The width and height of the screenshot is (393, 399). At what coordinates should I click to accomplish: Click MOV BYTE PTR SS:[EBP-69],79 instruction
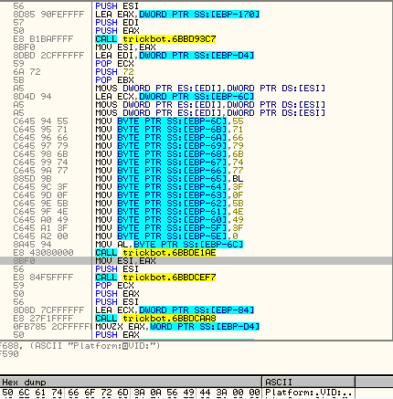pyautogui.click(x=169, y=146)
